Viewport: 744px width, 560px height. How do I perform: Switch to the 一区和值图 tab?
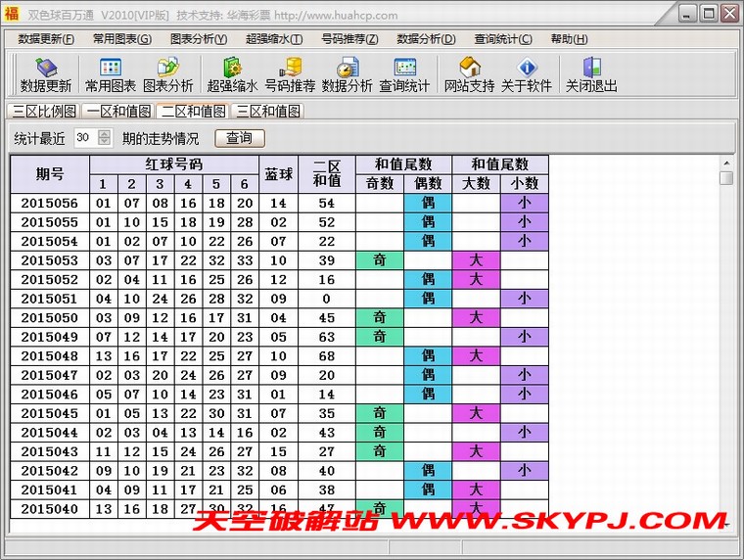click(x=117, y=112)
